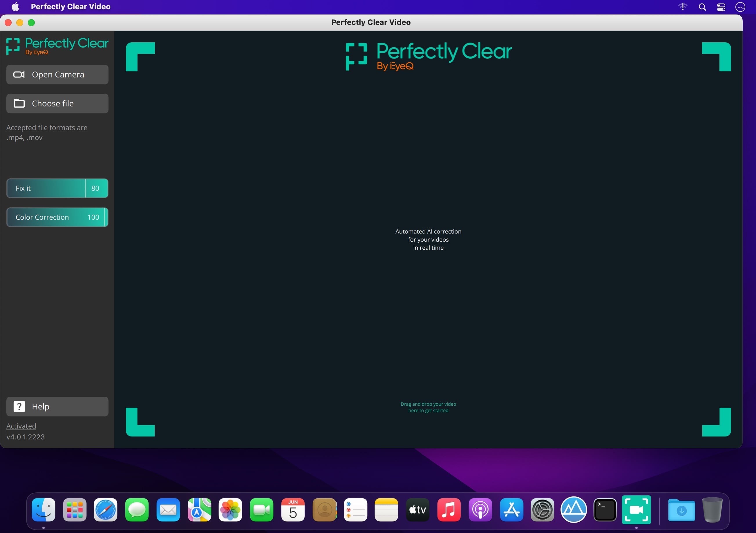Screen dimensions: 756x533
Task: Expand Fix it correction options
Action: 23,187
